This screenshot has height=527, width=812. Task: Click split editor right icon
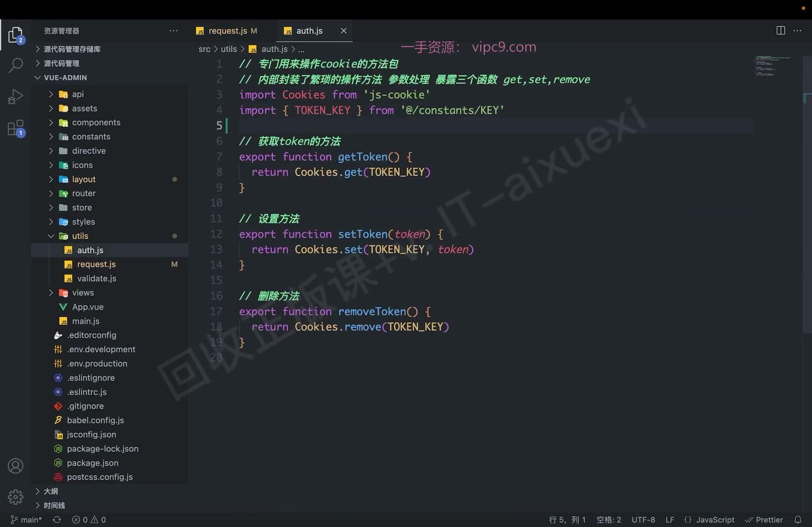click(x=781, y=31)
